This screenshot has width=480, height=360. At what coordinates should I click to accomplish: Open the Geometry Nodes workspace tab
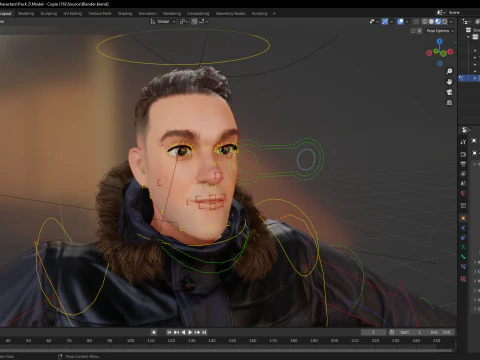pyautogui.click(x=230, y=14)
